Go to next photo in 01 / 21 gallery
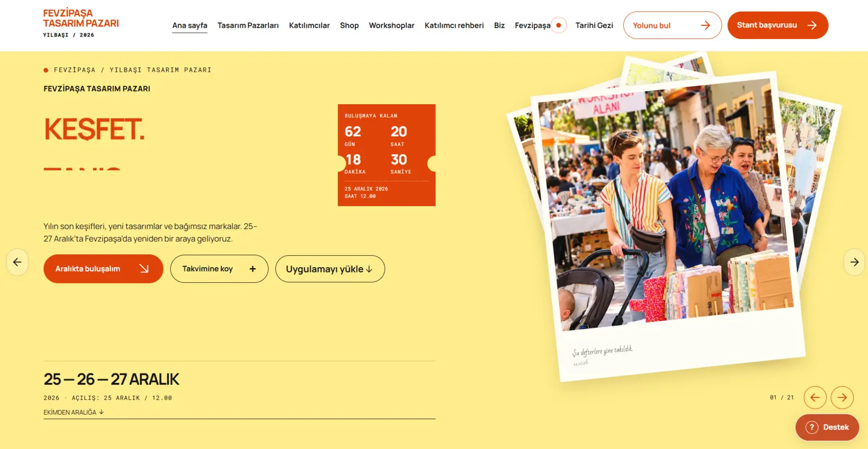 [x=842, y=397]
